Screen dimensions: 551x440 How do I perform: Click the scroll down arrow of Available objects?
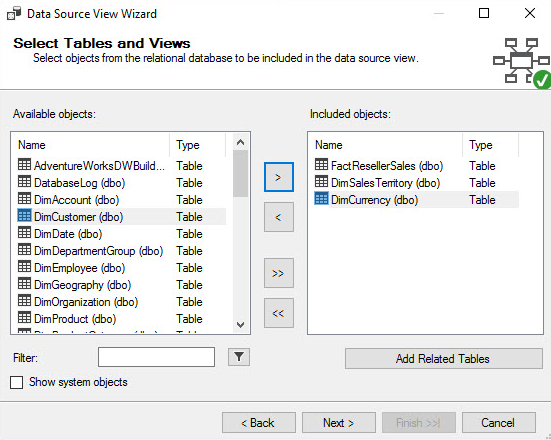(240, 324)
